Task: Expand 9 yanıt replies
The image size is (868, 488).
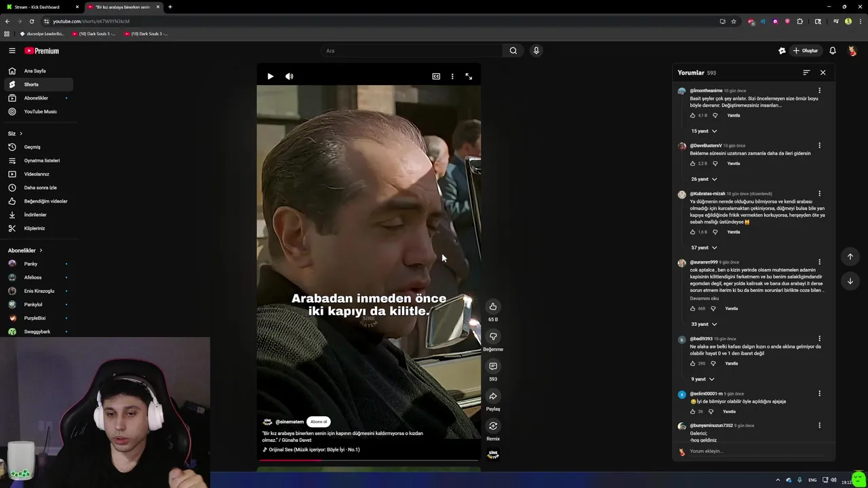Action: pos(703,379)
